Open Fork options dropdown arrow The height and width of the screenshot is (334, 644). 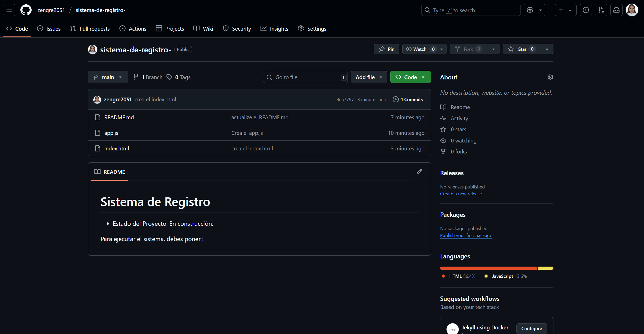[493, 49]
